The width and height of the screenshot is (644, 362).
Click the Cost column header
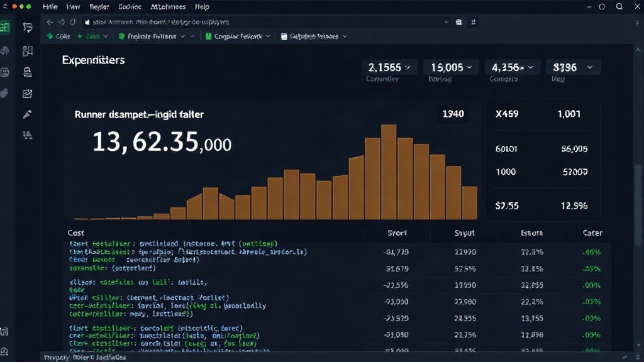pyautogui.click(x=76, y=233)
